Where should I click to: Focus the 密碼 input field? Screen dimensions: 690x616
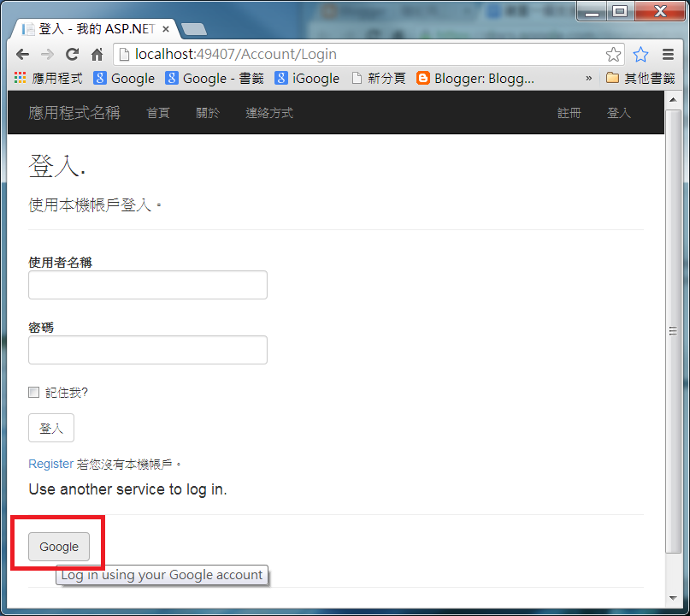pyautogui.click(x=148, y=350)
